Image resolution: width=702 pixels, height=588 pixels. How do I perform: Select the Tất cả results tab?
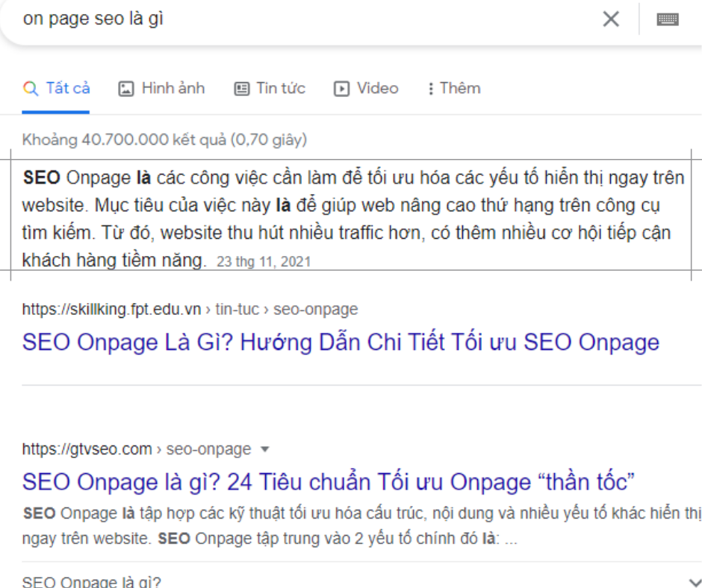[67, 88]
